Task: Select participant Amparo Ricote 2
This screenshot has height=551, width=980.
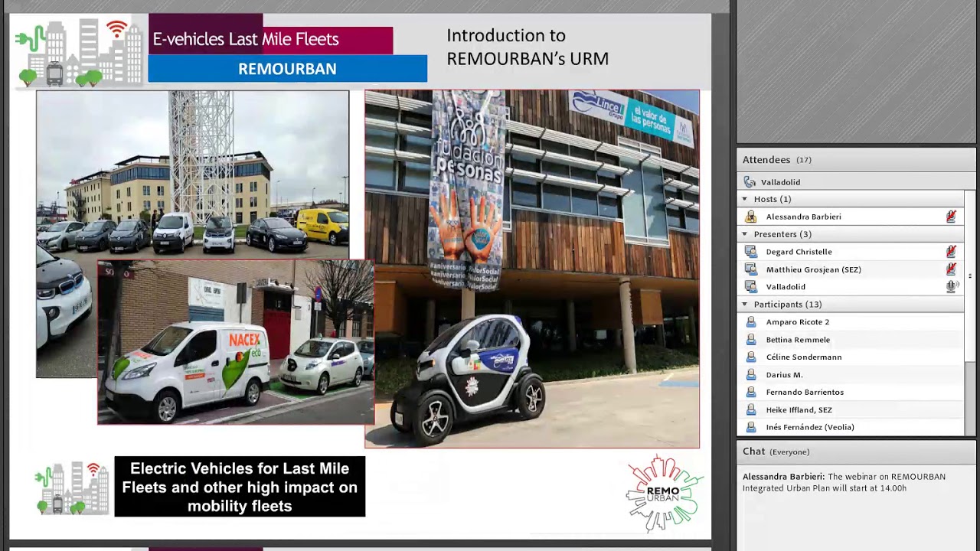Action: [797, 322]
